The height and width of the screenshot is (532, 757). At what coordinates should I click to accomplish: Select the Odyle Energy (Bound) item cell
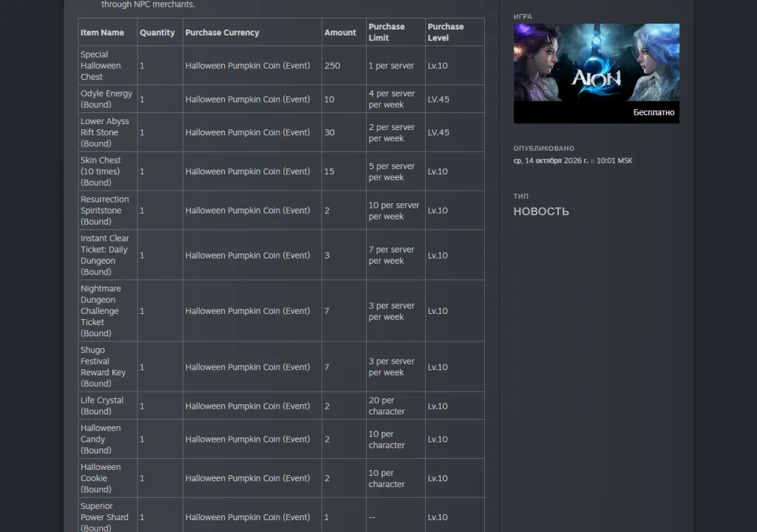(106, 99)
